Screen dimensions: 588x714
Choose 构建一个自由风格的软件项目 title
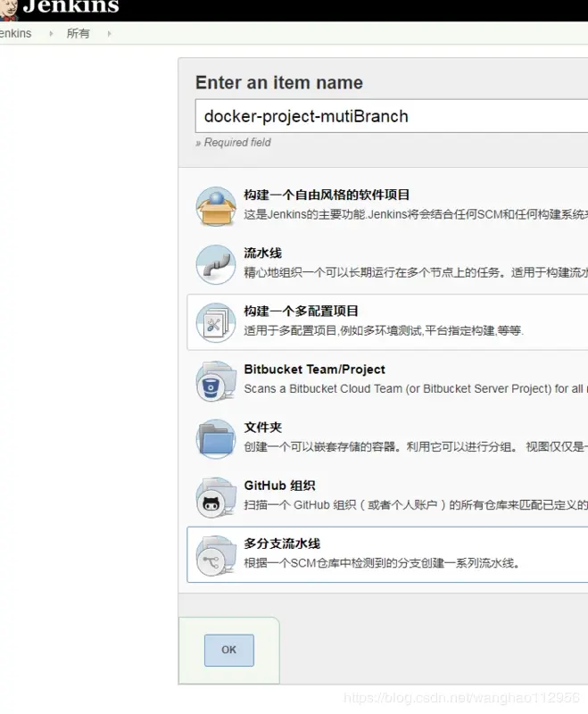(x=327, y=195)
